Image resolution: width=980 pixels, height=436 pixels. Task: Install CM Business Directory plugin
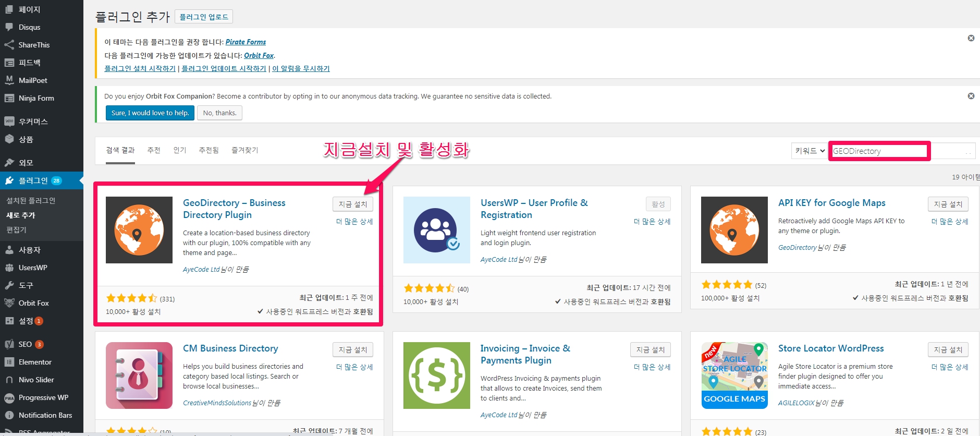point(353,350)
